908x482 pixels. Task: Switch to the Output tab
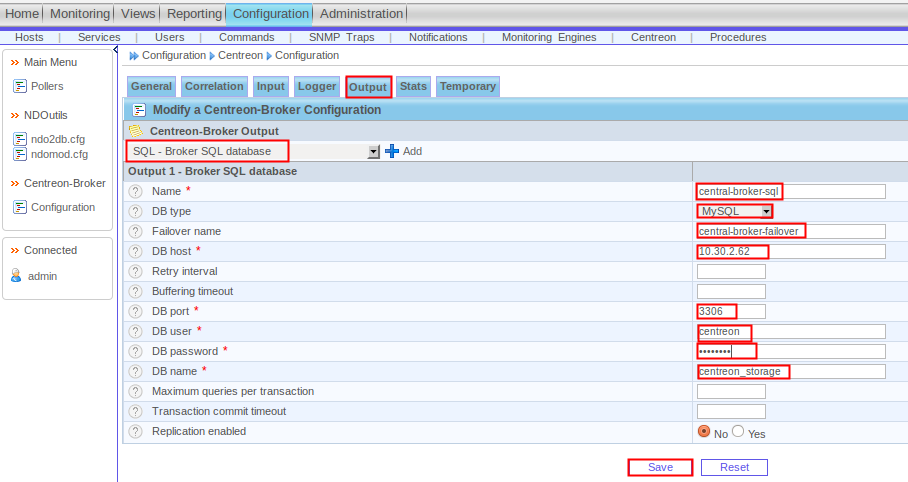coord(368,87)
